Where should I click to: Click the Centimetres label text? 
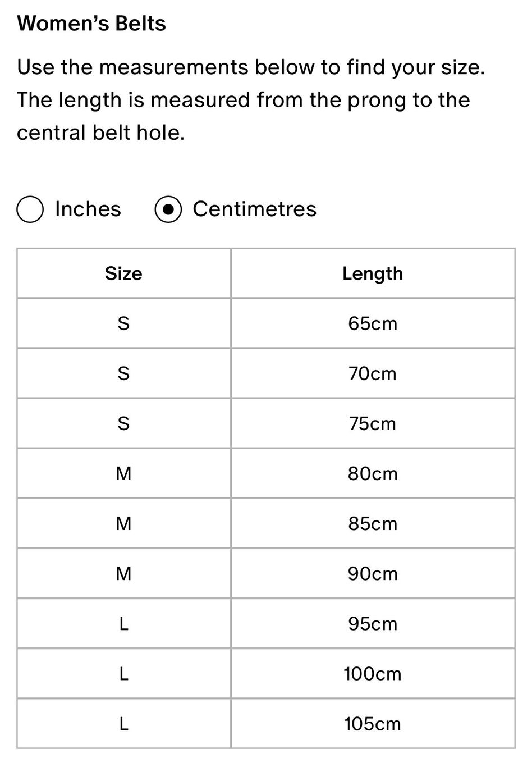click(x=255, y=209)
